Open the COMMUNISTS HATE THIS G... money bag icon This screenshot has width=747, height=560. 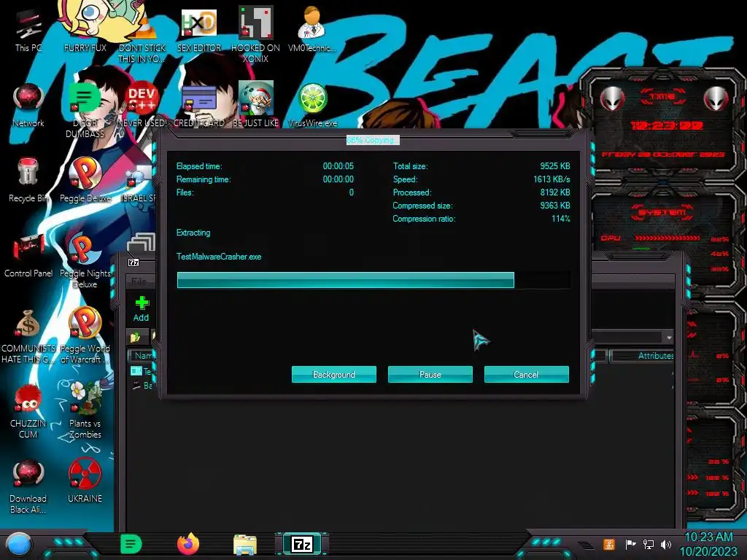28,335
